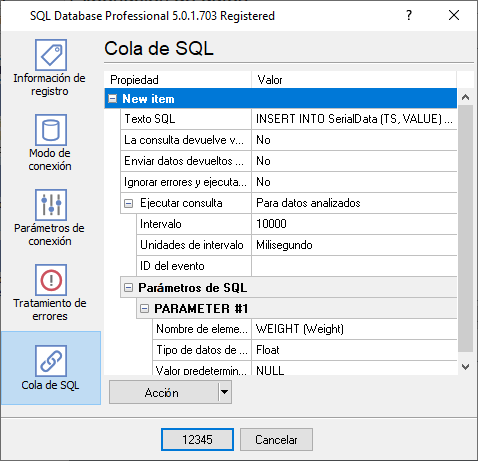Screen dimensions: 478x461
Task: Select La consulta devuelve v... row
Action: pyautogui.click(x=289, y=140)
